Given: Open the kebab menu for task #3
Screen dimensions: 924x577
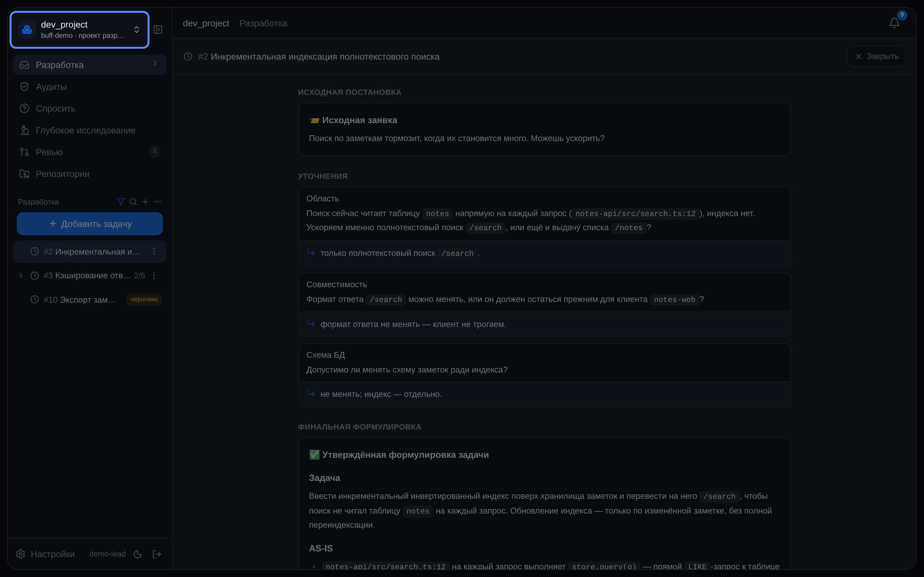Looking at the screenshot, I should [154, 276].
